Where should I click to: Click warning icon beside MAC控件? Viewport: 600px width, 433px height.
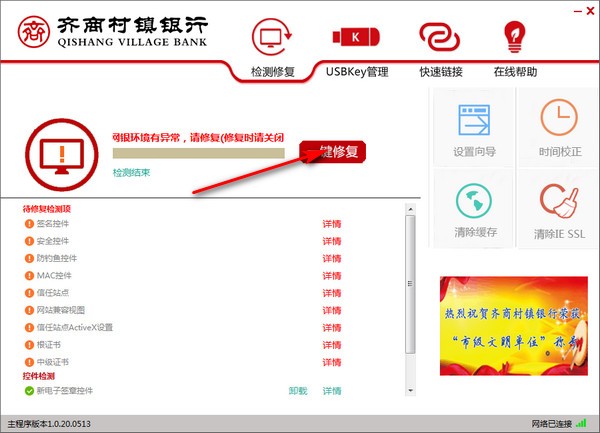point(29,275)
